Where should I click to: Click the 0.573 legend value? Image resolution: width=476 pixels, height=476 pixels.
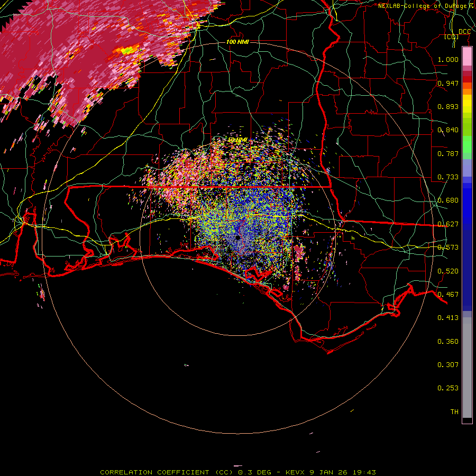click(448, 248)
